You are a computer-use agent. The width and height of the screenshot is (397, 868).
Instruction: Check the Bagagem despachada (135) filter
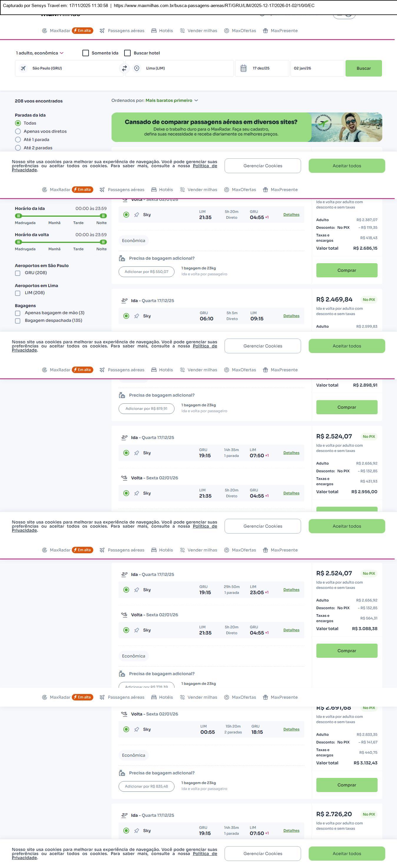click(18, 321)
